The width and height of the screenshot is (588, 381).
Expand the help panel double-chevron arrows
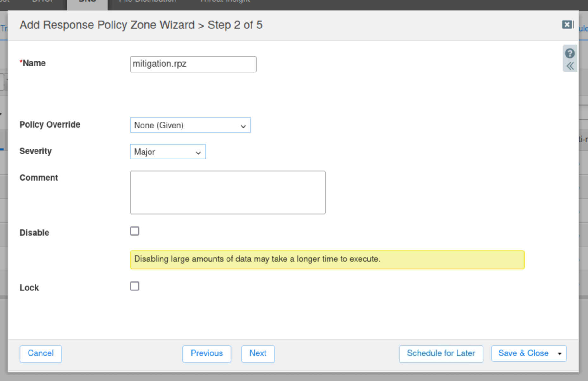tap(570, 66)
